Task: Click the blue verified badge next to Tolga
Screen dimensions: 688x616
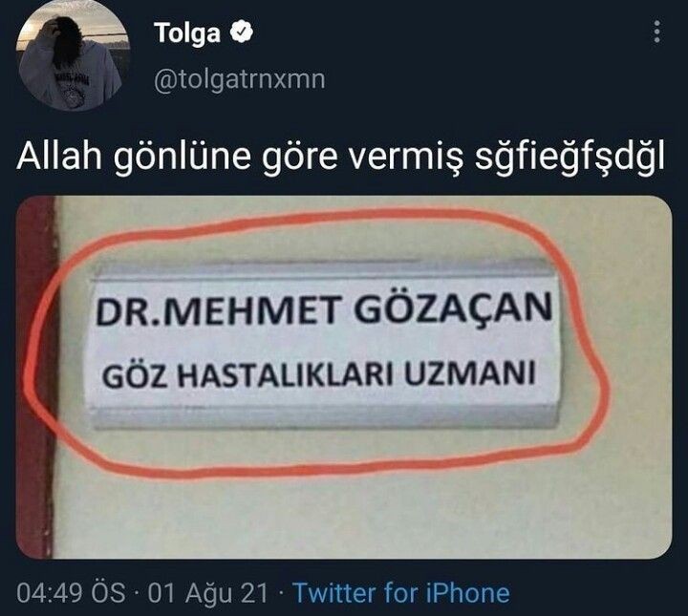Action: click(x=242, y=32)
